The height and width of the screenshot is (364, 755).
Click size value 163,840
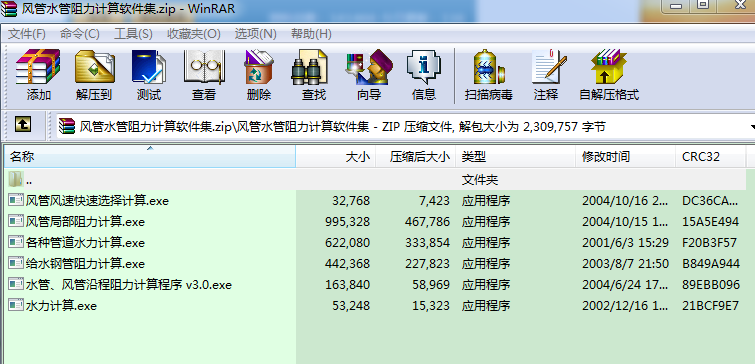(347, 285)
